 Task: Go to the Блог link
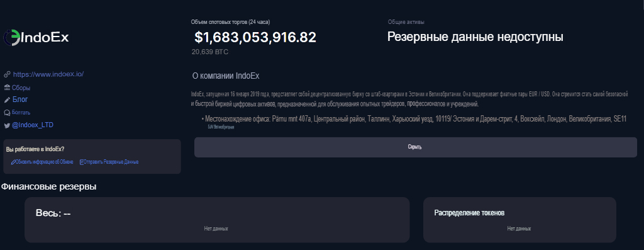(x=20, y=99)
